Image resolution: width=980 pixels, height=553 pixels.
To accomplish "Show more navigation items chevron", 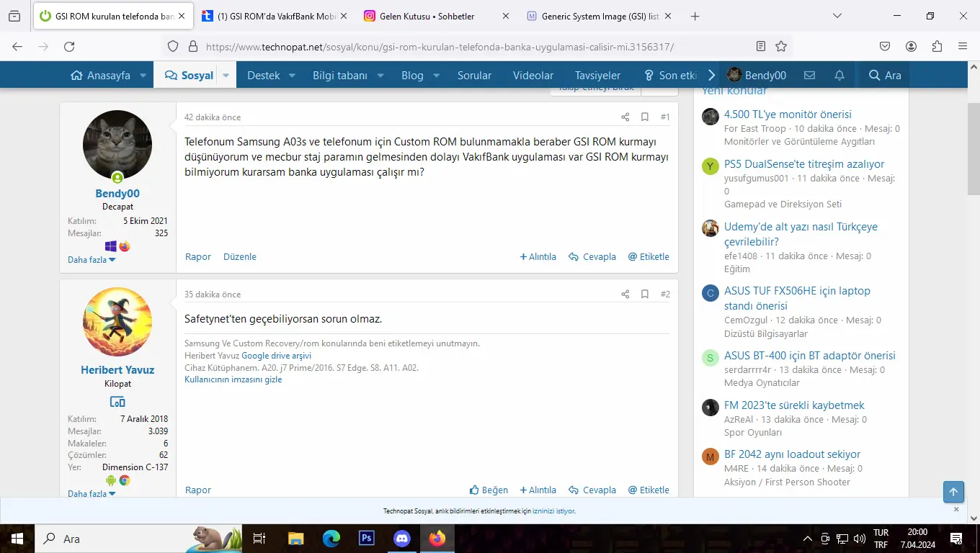I will pos(711,75).
